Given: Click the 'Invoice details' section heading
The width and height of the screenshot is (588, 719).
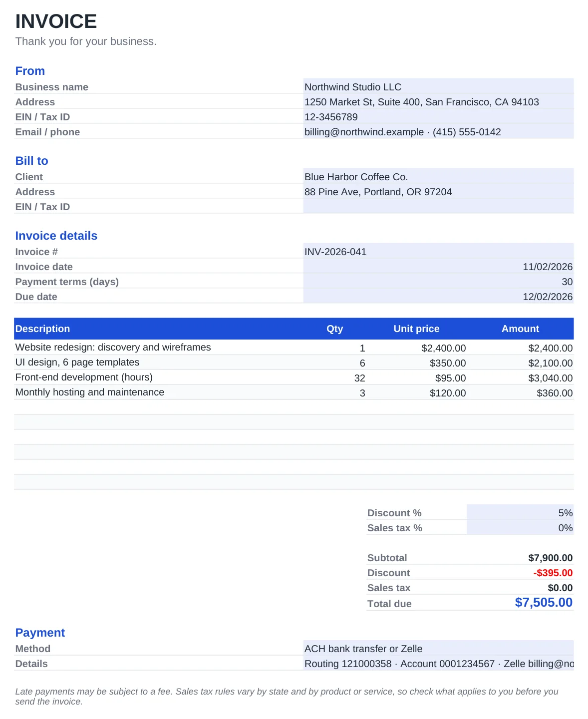Looking at the screenshot, I should (56, 236).
